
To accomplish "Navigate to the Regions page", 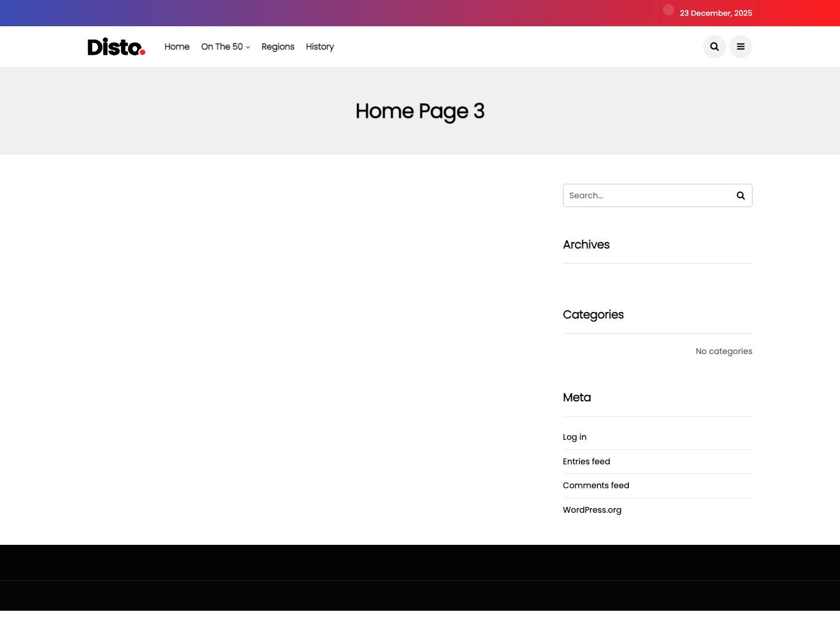I will click(x=278, y=47).
